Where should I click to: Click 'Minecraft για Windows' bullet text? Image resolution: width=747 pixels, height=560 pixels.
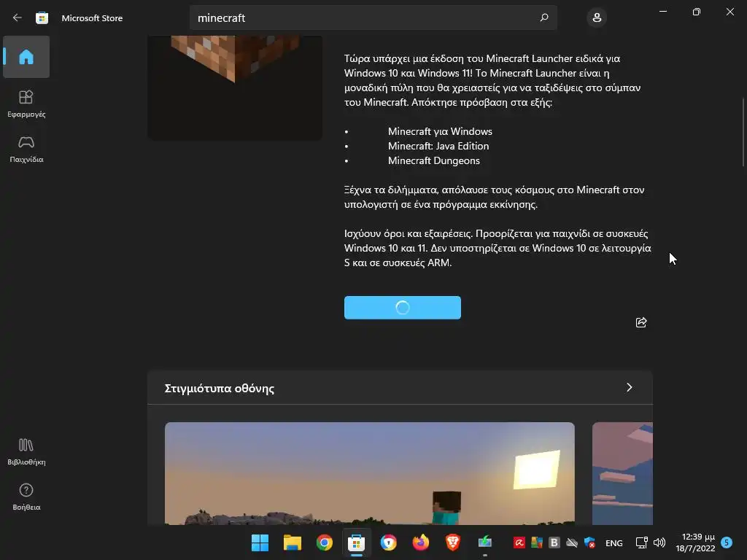[440, 131]
